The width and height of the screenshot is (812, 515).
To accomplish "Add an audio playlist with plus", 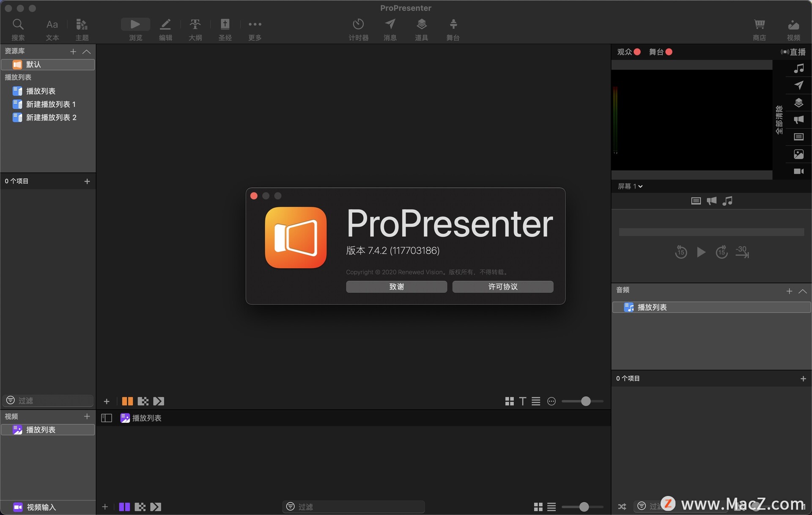I will click(x=789, y=291).
